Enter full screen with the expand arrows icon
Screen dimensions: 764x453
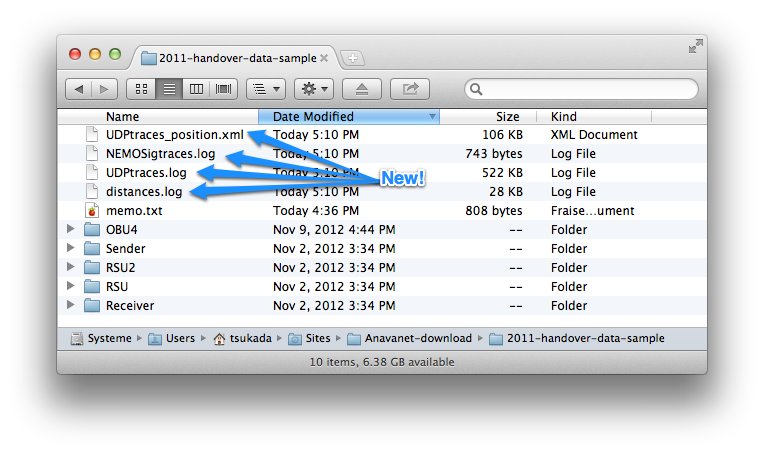click(x=695, y=46)
